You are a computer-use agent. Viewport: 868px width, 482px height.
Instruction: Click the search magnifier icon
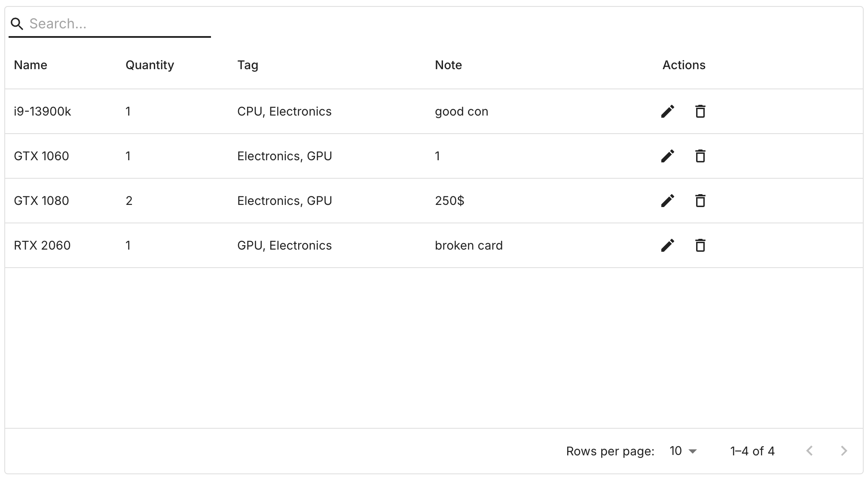coord(17,24)
